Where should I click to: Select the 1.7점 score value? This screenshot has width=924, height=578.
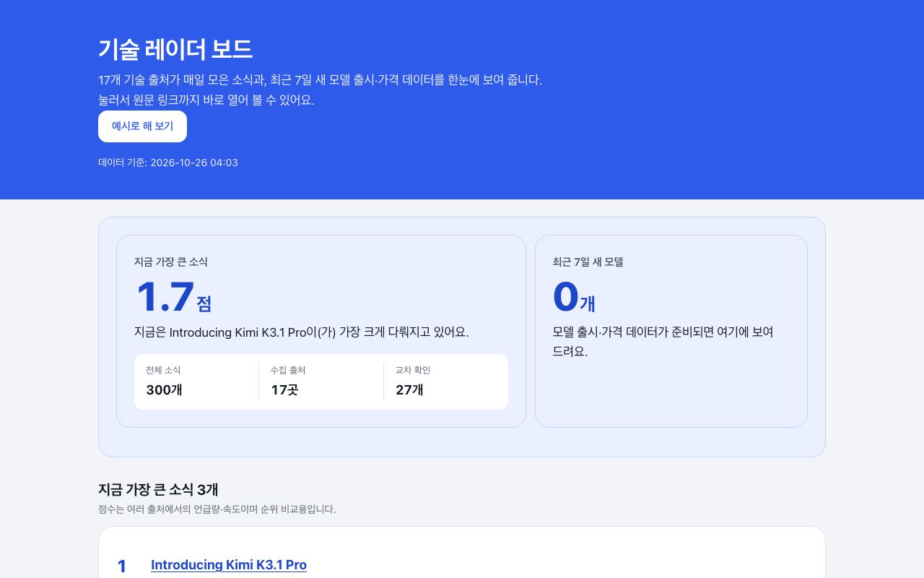click(173, 298)
